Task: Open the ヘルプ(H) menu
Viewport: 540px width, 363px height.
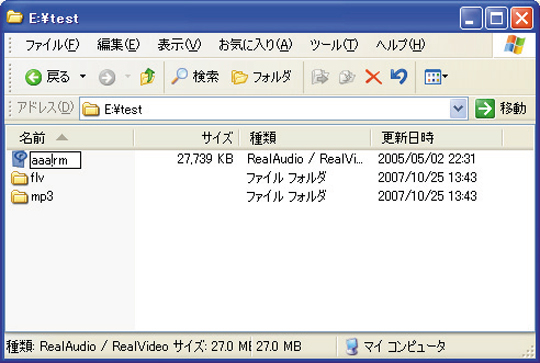Action: pos(400,45)
